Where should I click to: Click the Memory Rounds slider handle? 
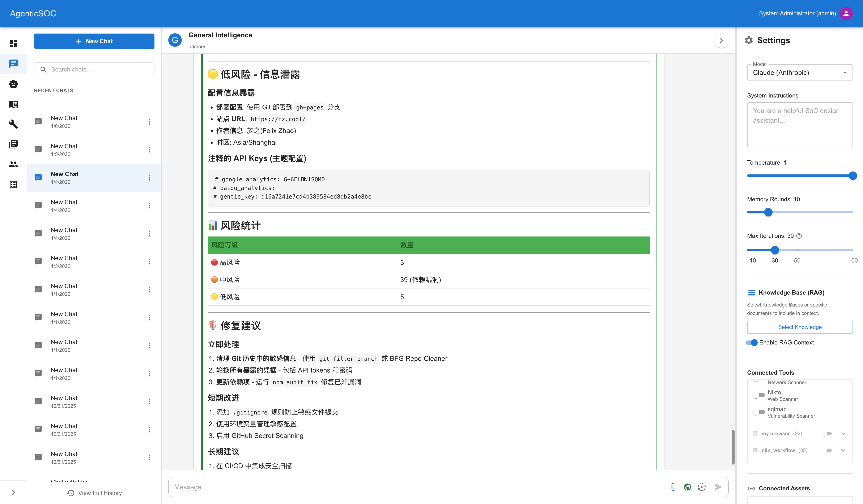tap(768, 212)
